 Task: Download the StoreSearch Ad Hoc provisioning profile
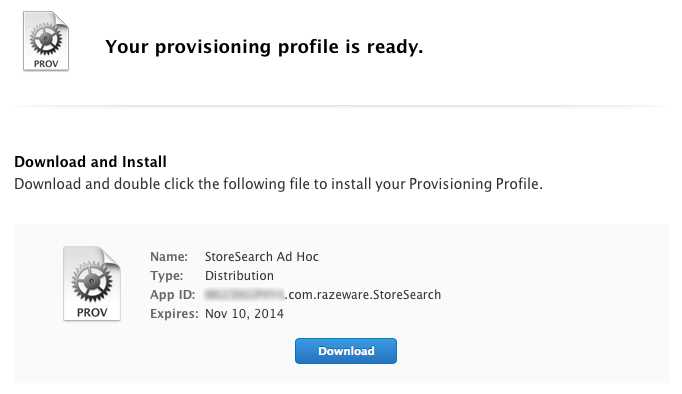[x=346, y=351]
